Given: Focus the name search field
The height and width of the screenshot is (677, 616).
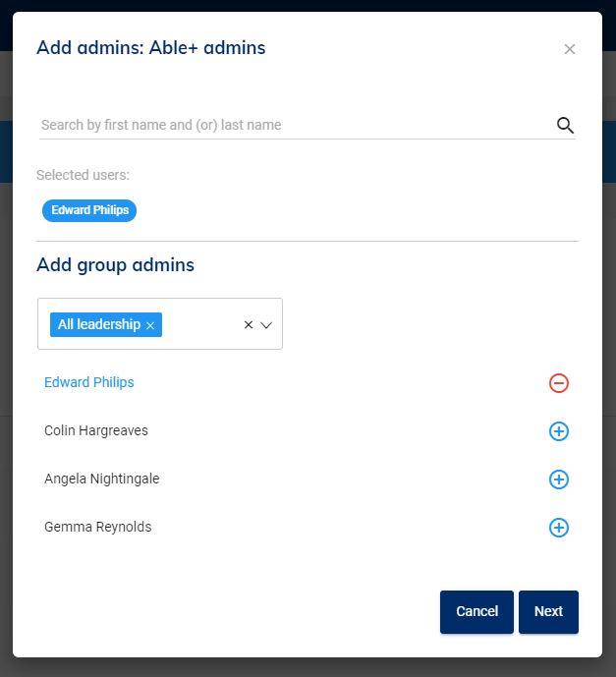Looking at the screenshot, I should 295,125.
